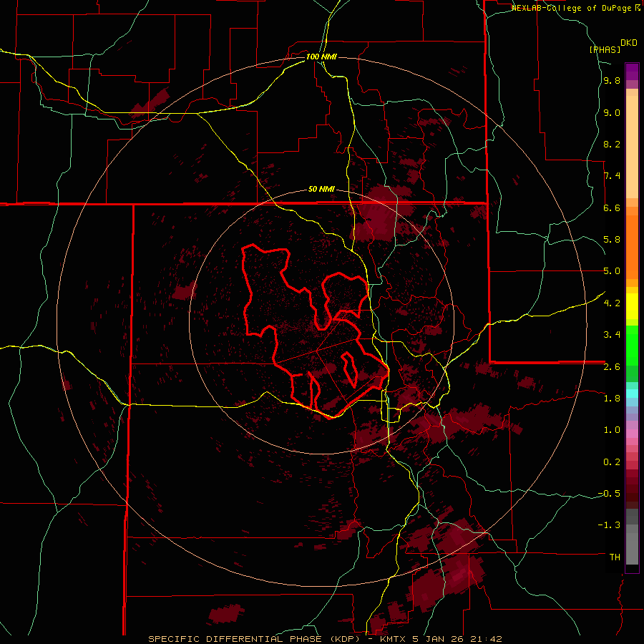Click the 9.0 value on the color scale
This screenshot has width=644, height=644.
coord(612,112)
